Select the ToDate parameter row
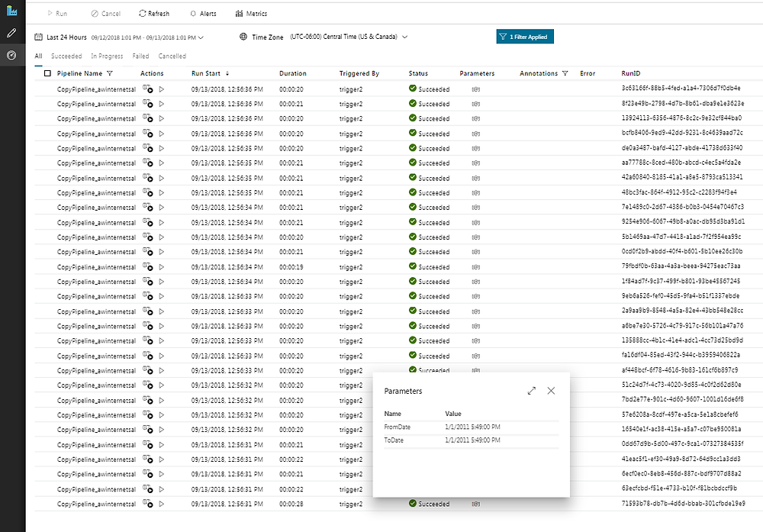The image size is (763, 532). (x=471, y=440)
